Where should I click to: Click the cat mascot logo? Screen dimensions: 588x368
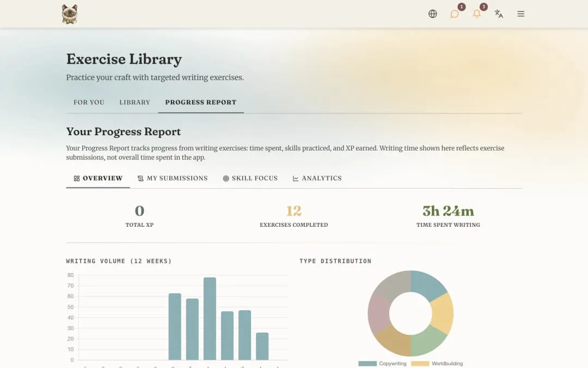tap(69, 14)
